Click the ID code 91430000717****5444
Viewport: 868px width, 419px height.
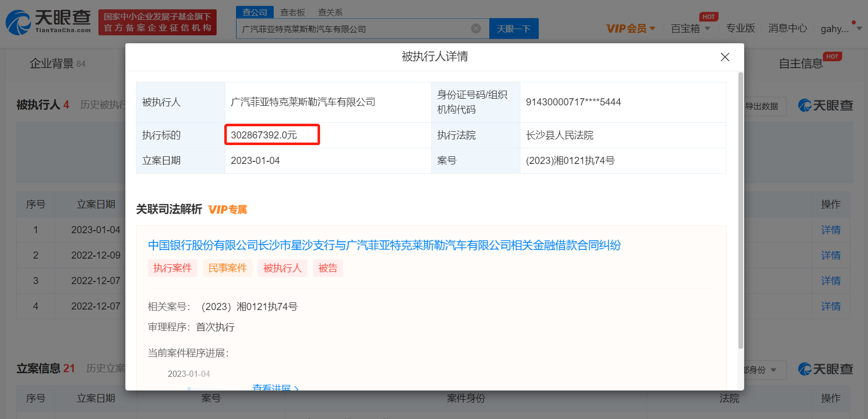(x=573, y=102)
